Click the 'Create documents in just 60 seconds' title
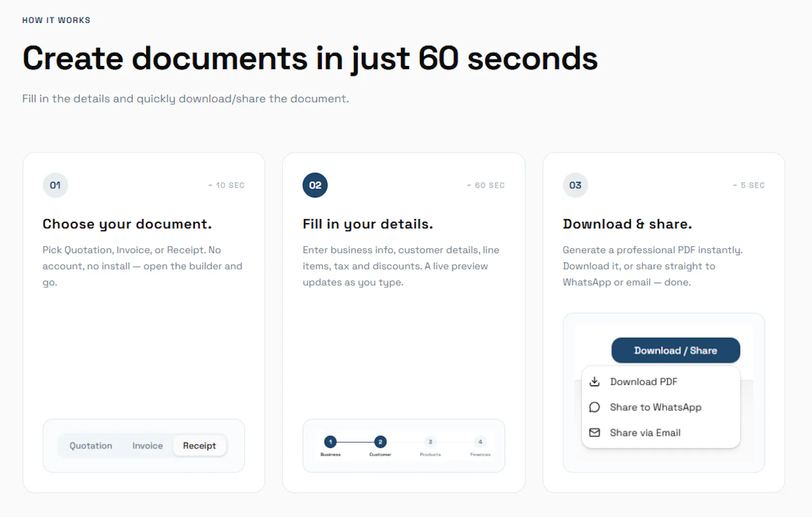The height and width of the screenshot is (517, 812). pos(310,59)
